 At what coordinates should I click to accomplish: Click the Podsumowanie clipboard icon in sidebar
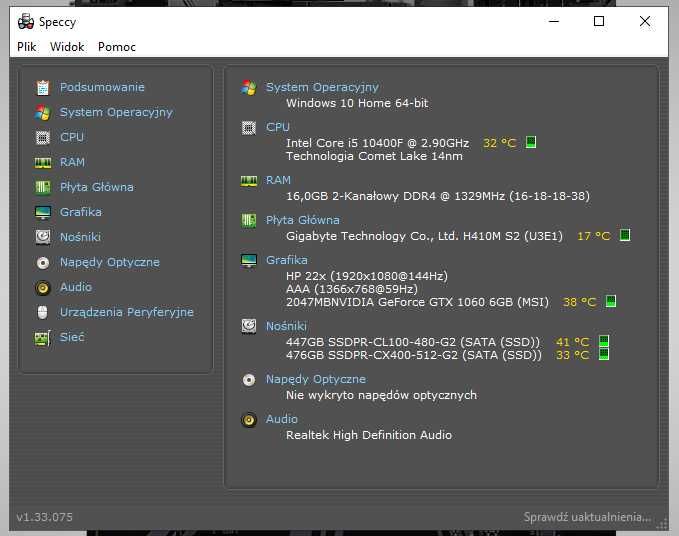coord(42,87)
